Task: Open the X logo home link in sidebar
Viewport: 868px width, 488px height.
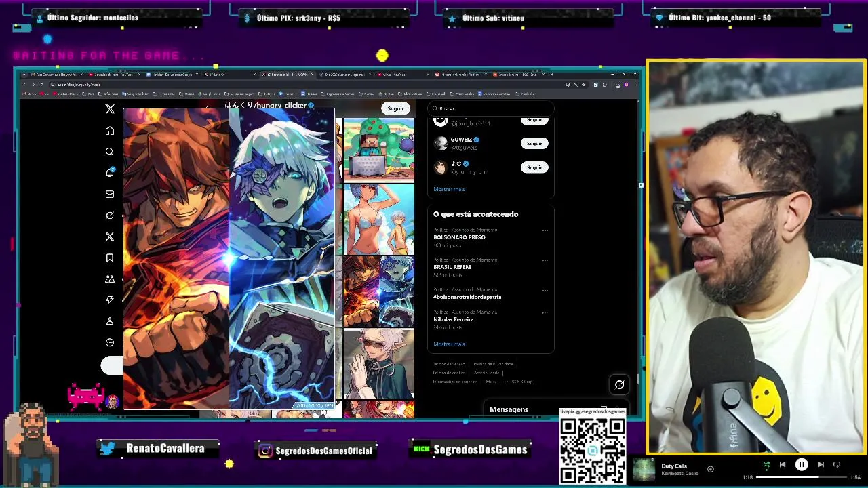Action: tap(110, 109)
